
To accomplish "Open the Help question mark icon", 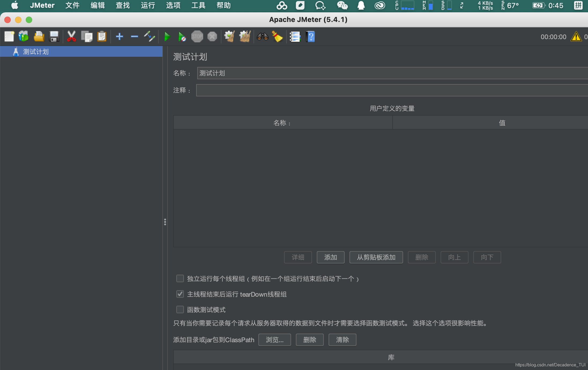I will 310,37.
